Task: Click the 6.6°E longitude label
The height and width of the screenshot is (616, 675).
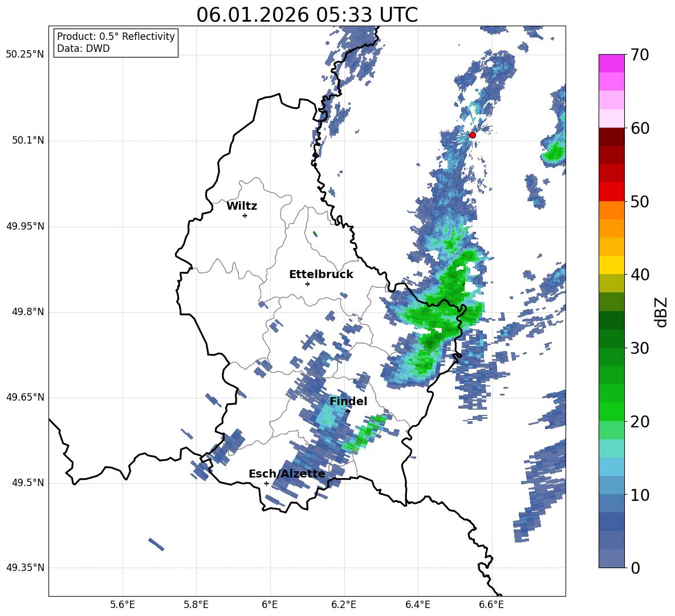Action: [x=491, y=605]
